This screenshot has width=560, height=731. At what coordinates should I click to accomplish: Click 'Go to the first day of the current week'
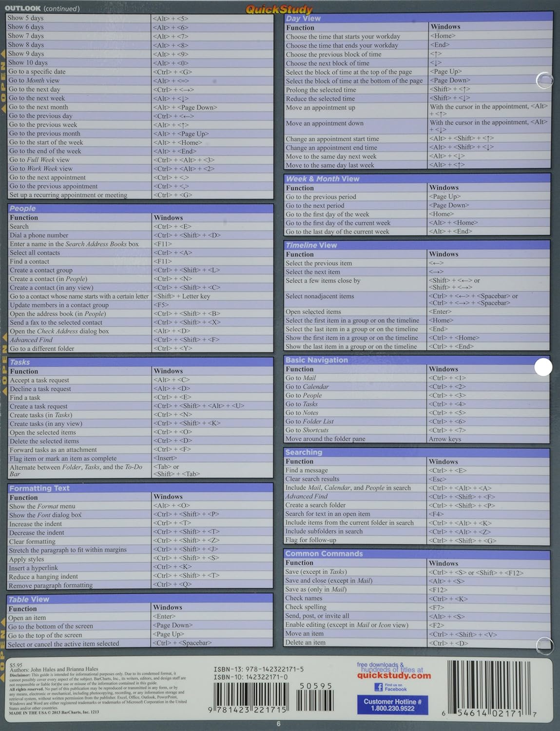338,223
